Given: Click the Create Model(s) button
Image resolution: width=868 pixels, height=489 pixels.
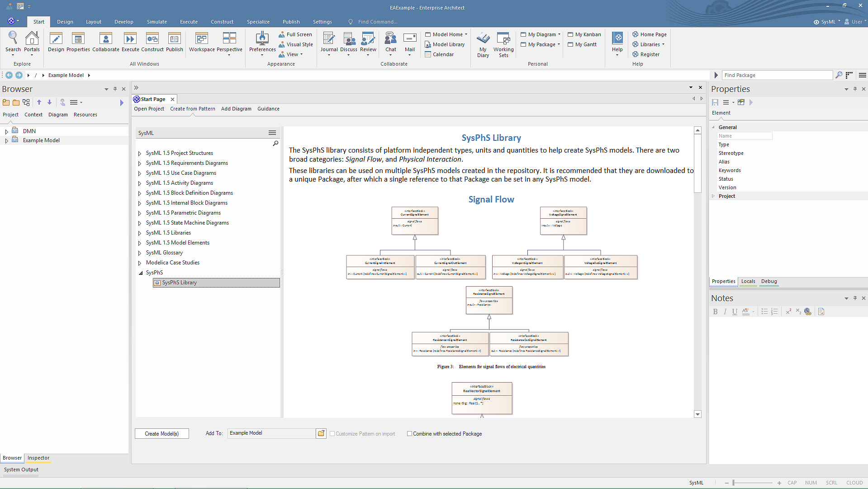Looking at the screenshot, I should pos(161,434).
